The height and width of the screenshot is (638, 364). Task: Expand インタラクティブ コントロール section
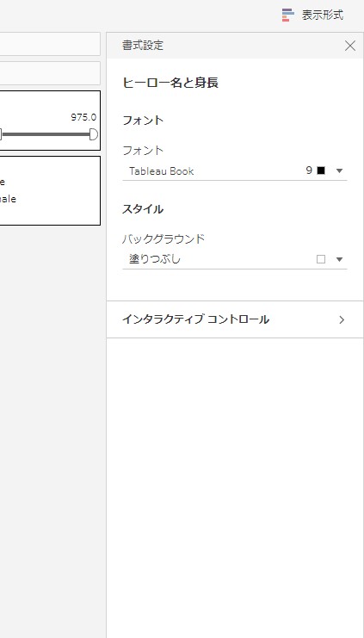(x=235, y=319)
